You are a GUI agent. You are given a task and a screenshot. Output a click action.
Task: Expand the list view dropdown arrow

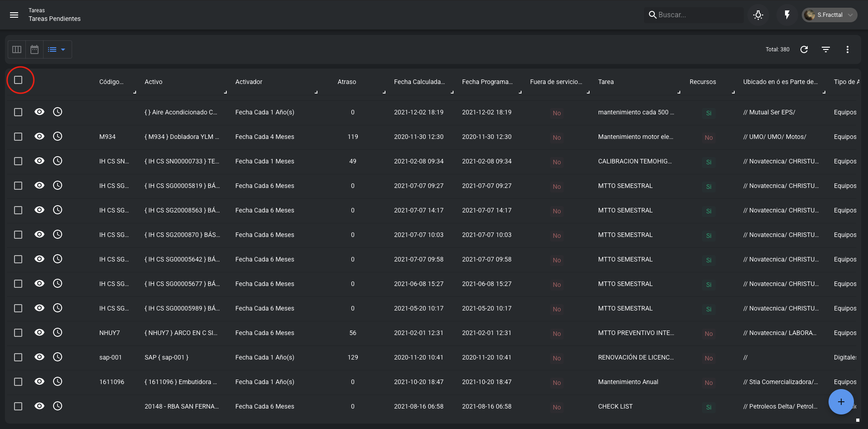63,49
